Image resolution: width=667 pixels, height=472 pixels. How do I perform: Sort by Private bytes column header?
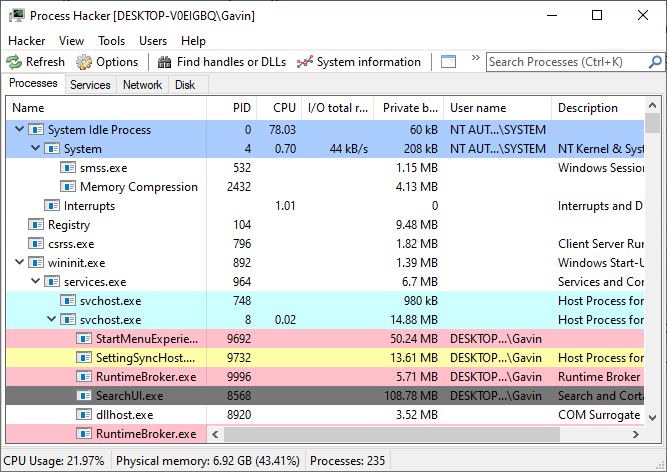click(x=409, y=108)
